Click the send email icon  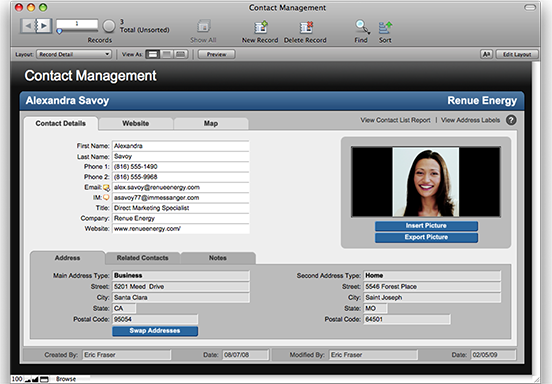[106, 188]
